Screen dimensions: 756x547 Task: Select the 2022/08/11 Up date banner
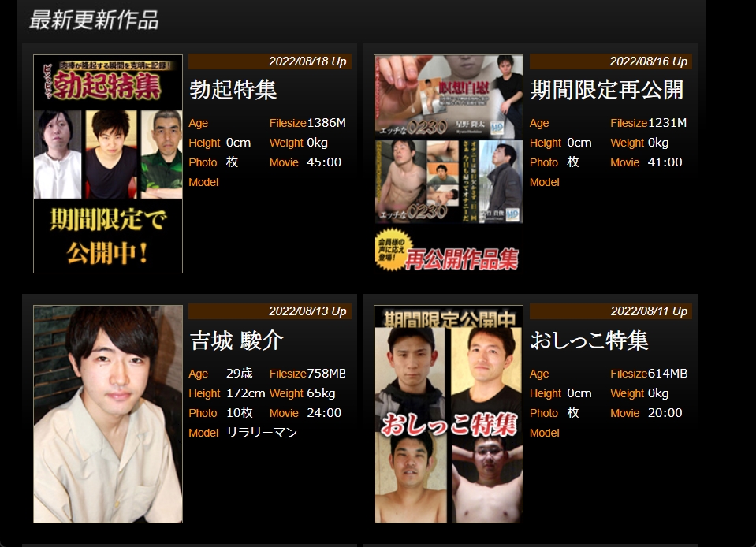610,311
